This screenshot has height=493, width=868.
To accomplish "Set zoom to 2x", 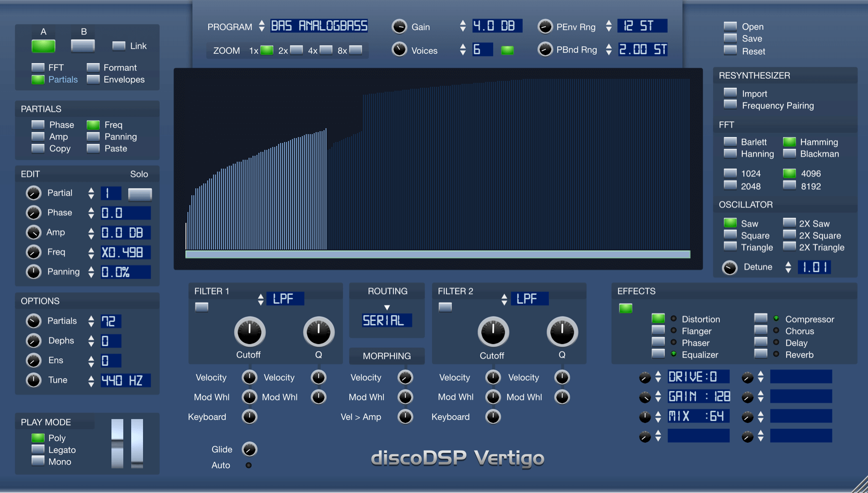I will [x=296, y=50].
